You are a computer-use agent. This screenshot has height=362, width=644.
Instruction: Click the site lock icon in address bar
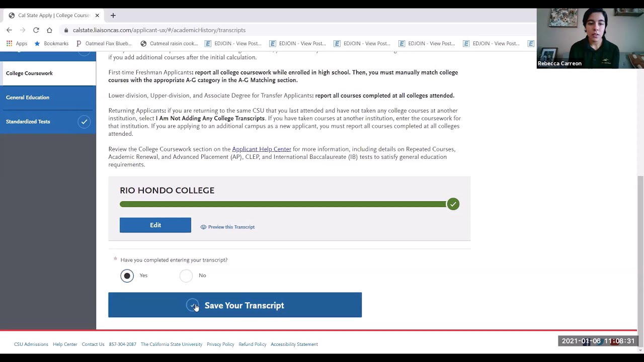66,30
